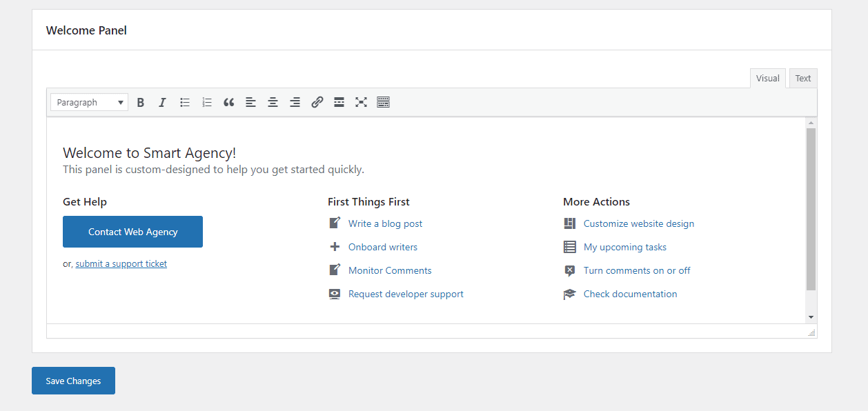
Task: Toggle the extra toolbar row
Action: coord(384,103)
